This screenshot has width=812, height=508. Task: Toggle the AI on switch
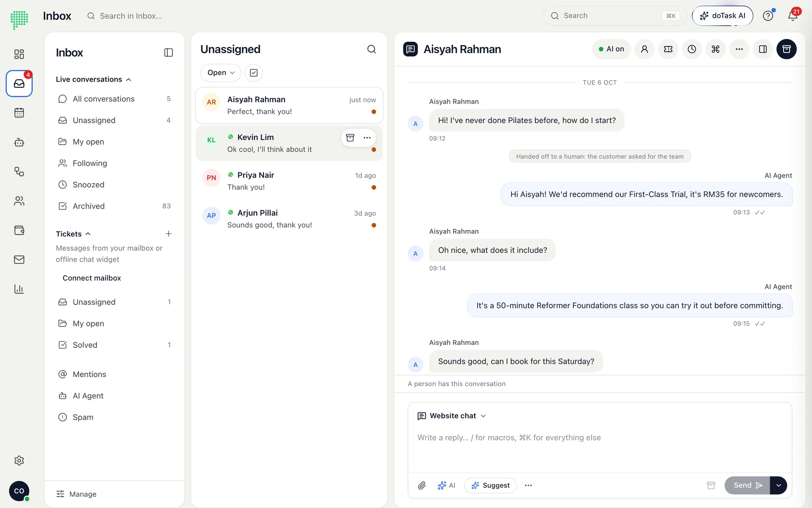coord(611,49)
